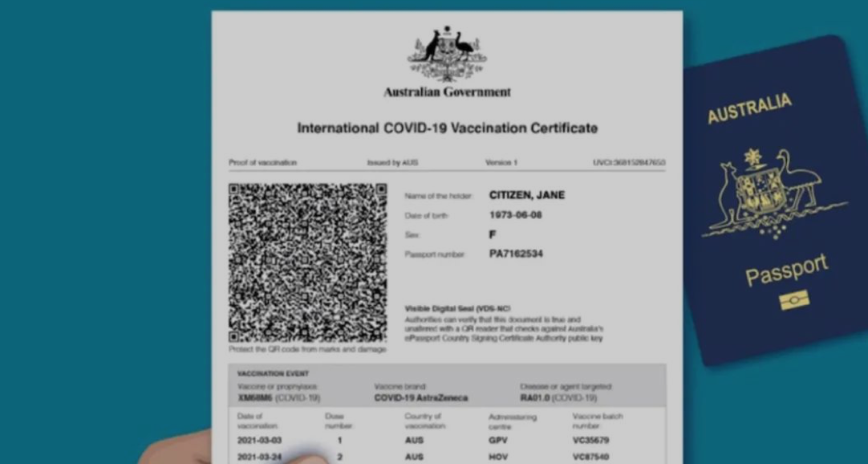
Task: Click dose number "2" in the 2021-03-24 row
Action: pos(340,458)
